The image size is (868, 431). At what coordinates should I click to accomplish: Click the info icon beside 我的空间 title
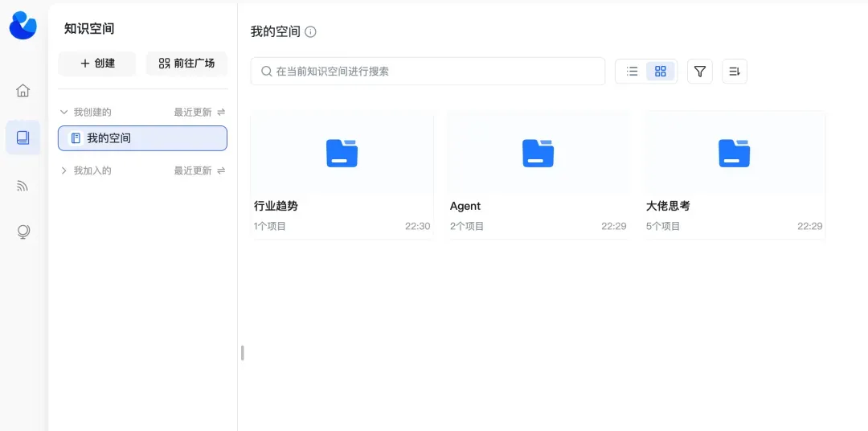310,31
